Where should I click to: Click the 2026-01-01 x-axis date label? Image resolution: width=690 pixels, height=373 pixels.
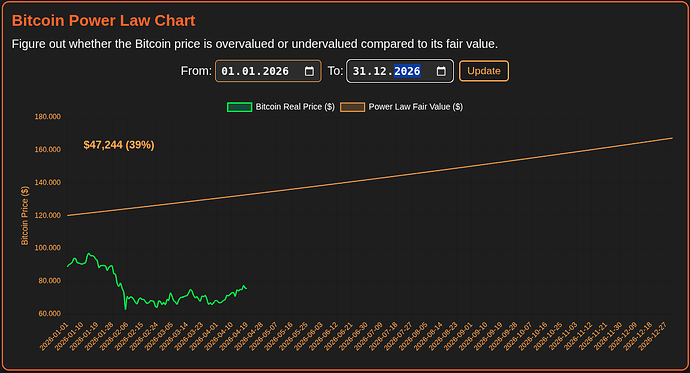click(x=55, y=336)
